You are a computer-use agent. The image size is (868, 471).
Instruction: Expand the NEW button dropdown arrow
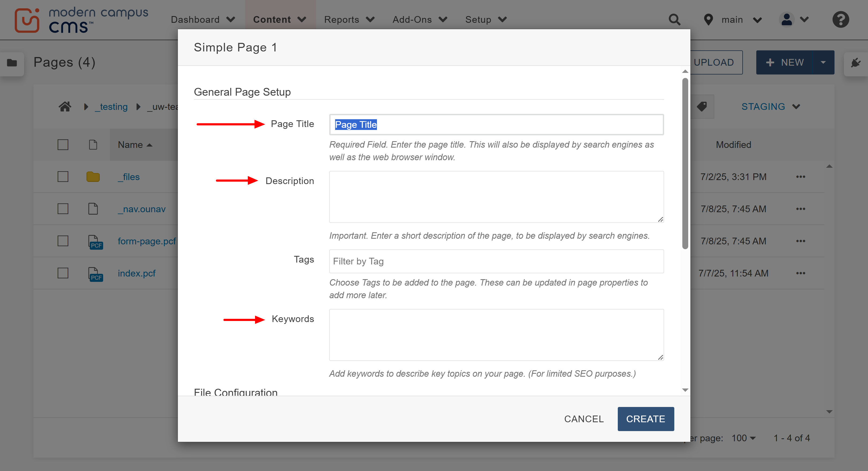pyautogui.click(x=824, y=62)
